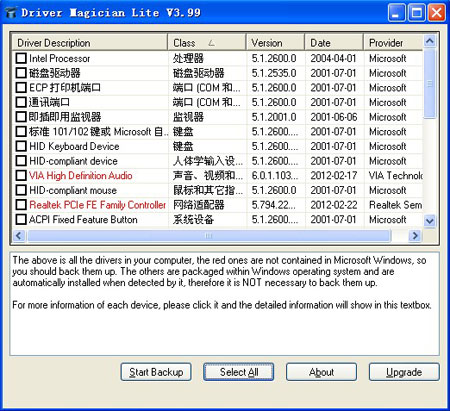The width and height of the screenshot is (450, 411).
Task: Sort by Version column header
Action: [275, 43]
